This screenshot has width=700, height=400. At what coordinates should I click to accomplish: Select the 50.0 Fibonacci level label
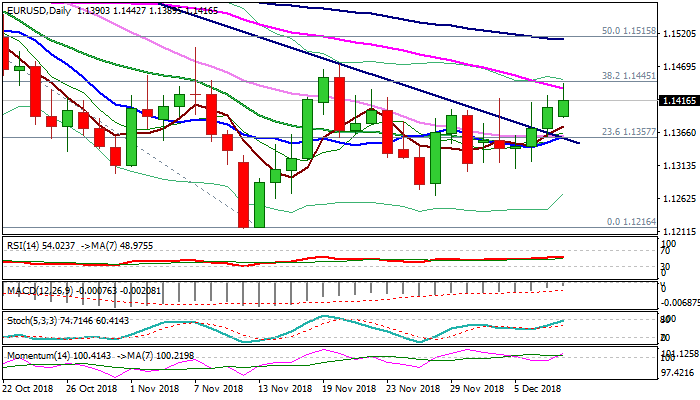(629, 32)
